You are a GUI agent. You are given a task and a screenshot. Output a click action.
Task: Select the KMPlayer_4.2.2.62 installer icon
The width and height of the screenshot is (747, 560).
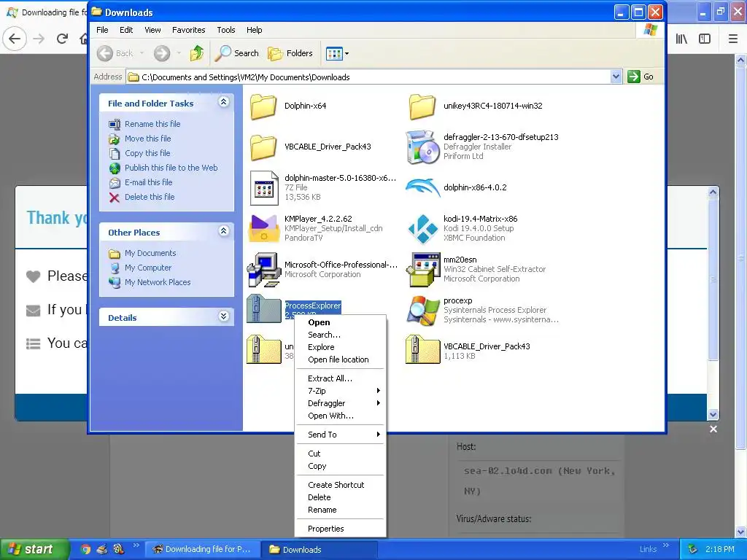pyautogui.click(x=263, y=228)
